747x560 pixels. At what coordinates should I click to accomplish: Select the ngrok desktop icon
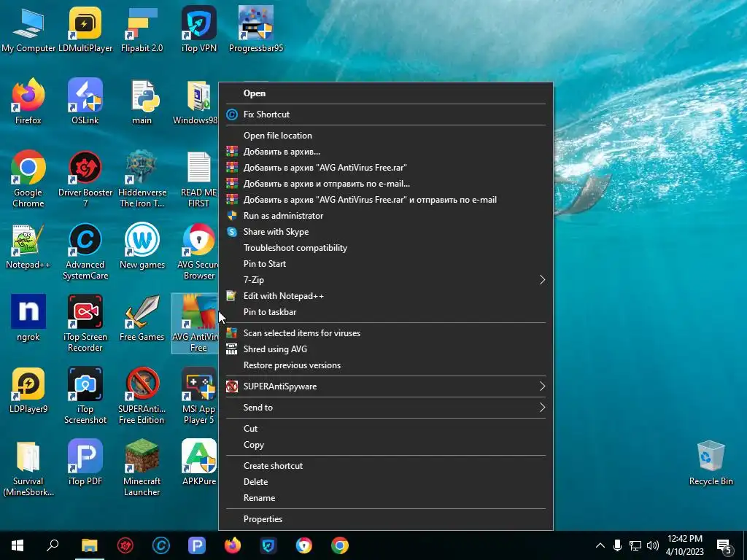tap(28, 319)
